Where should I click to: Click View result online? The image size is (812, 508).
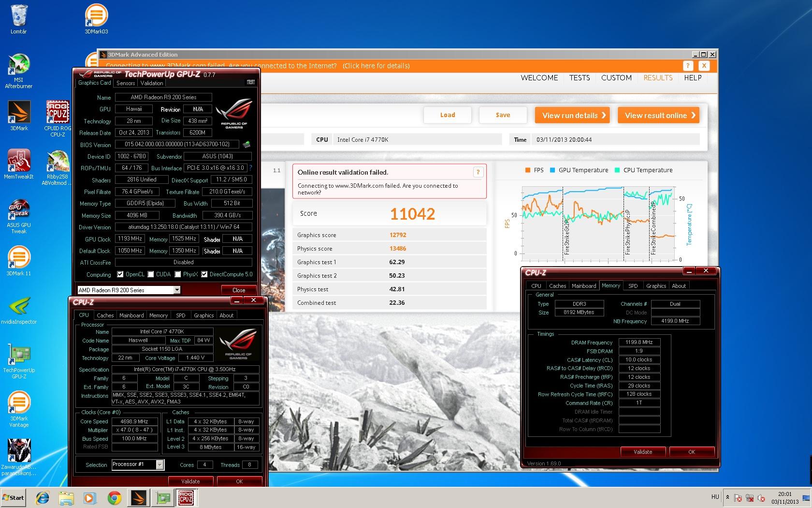point(658,115)
